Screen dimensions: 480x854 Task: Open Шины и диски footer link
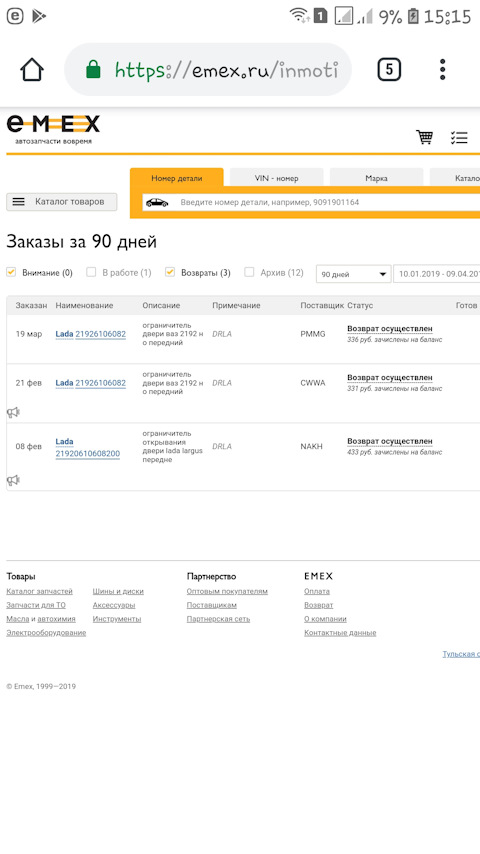click(x=118, y=591)
